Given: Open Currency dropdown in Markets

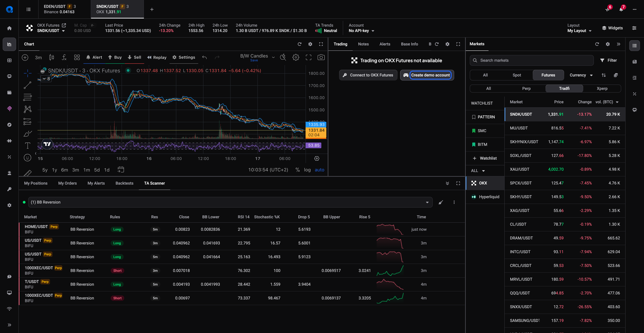Looking at the screenshot, I should point(581,75).
